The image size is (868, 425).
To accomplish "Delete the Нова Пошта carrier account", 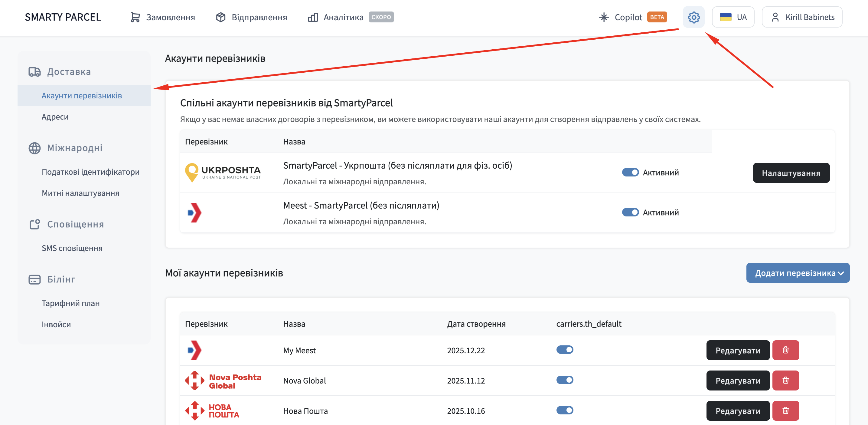I will (x=785, y=410).
